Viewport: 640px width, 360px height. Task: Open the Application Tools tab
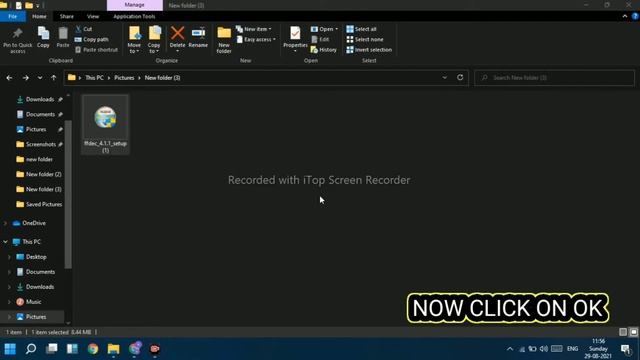tap(134, 16)
